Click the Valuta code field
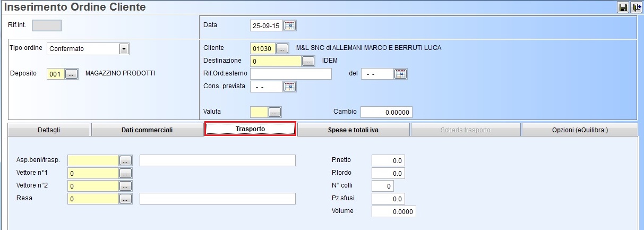The height and width of the screenshot is (230, 644). coord(259,112)
